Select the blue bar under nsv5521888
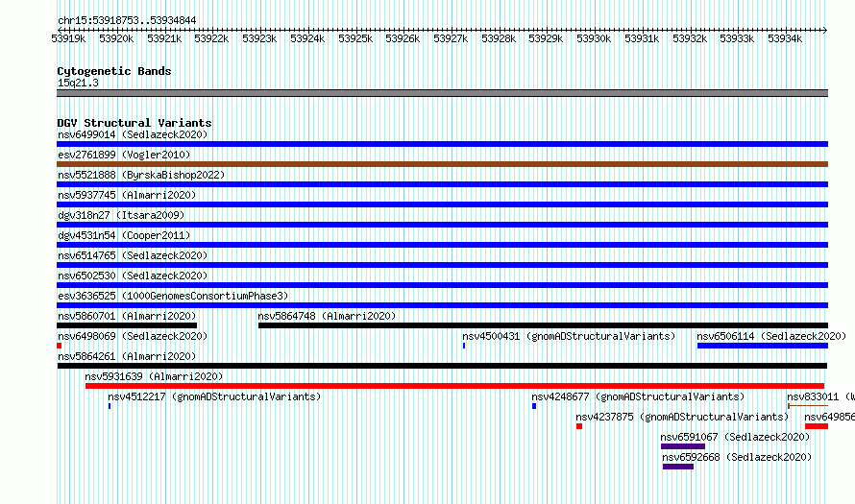This screenshot has width=855, height=504. [x=442, y=184]
